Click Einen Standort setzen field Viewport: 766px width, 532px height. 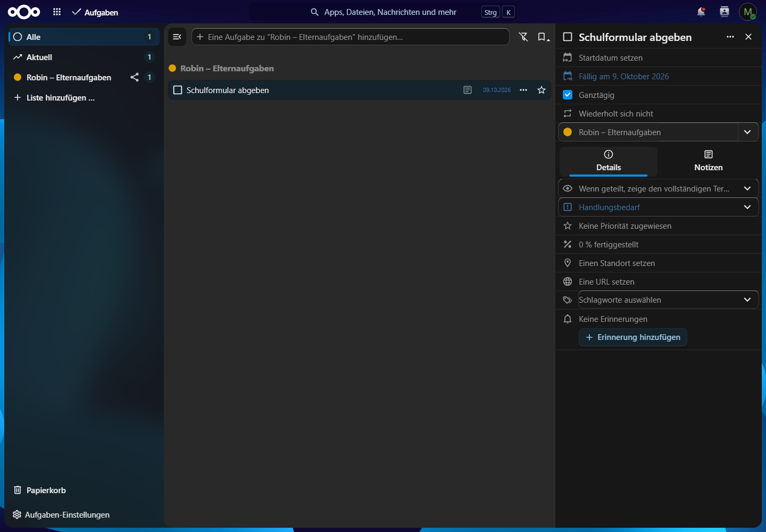tap(659, 263)
